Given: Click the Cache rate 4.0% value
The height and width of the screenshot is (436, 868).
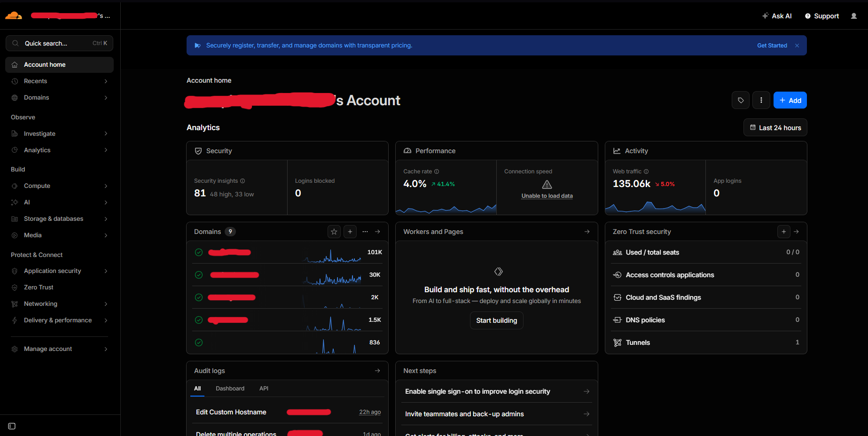Looking at the screenshot, I should click(415, 184).
